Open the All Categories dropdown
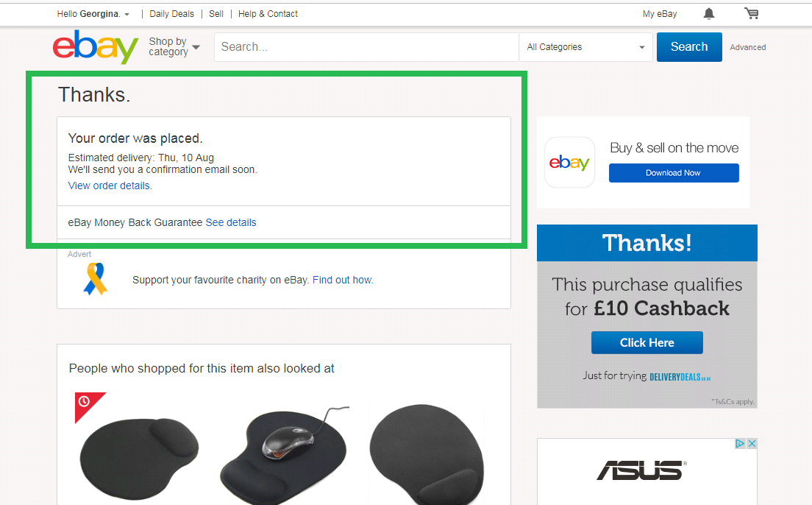This screenshot has height=505, width=812. pyautogui.click(x=585, y=47)
